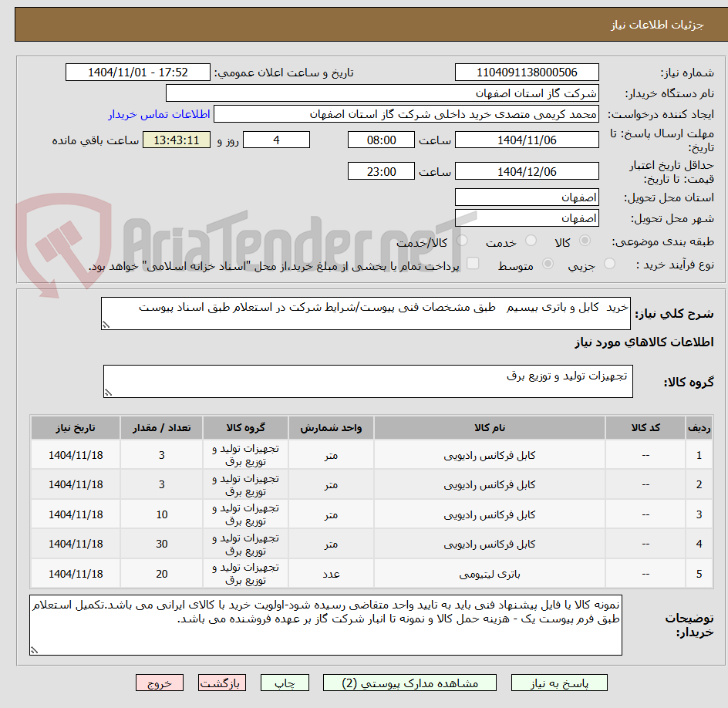Viewport: 728px width, 708px height.
Task: Click the خروج button to exit
Action: pyautogui.click(x=160, y=683)
